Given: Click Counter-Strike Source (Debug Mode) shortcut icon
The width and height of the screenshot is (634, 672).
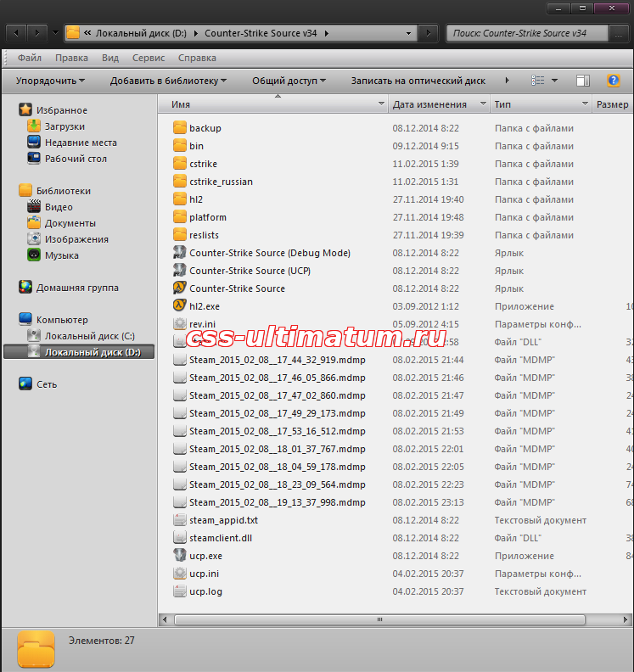Looking at the screenshot, I should [x=180, y=253].
